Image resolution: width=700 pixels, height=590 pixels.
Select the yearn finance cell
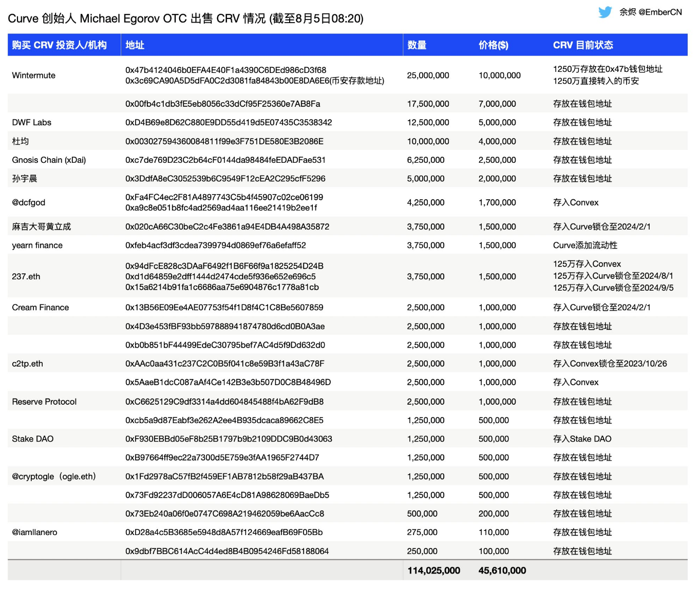37,245
